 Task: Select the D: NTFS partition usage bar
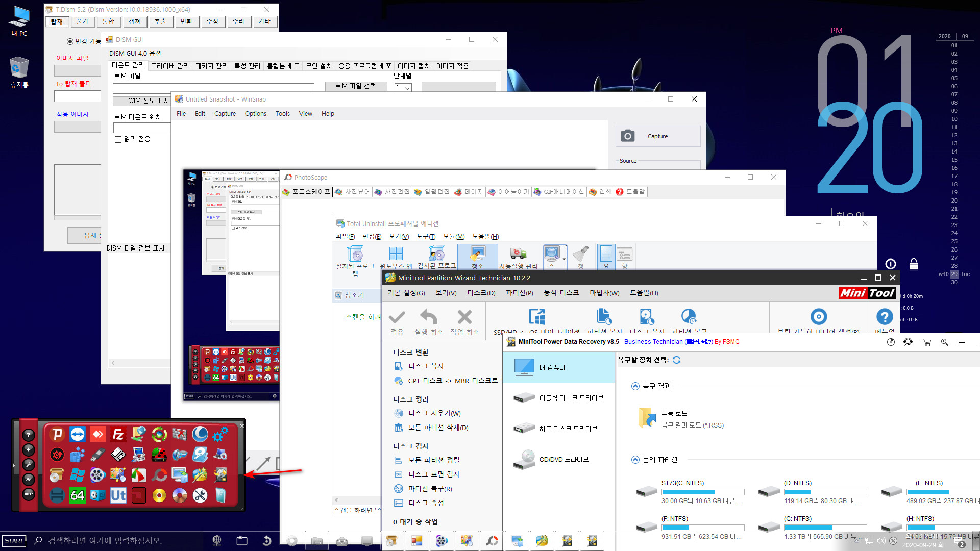pos(825,492)
